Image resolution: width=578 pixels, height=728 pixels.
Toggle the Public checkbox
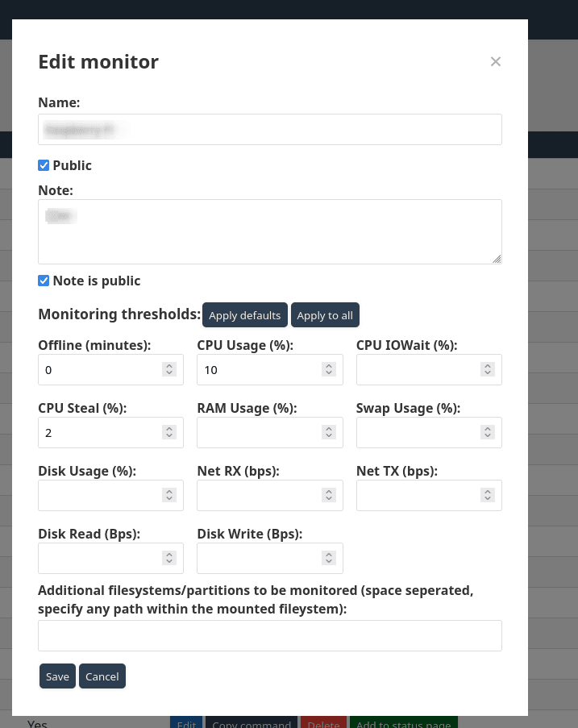tap(44, 165)
